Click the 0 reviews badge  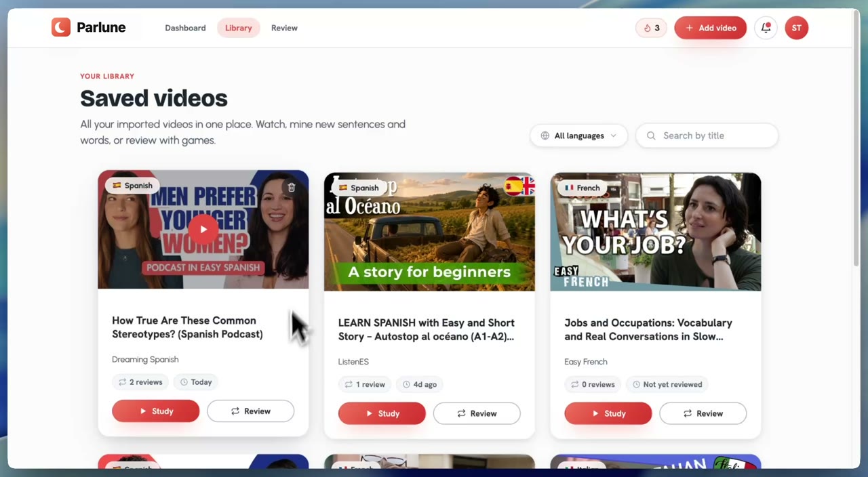[593, 384]
